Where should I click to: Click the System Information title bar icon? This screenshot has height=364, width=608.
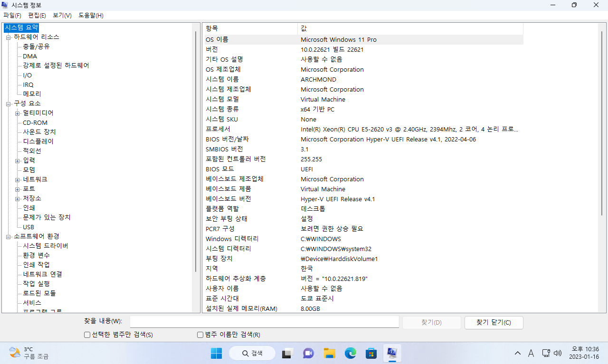click(5, 5)
